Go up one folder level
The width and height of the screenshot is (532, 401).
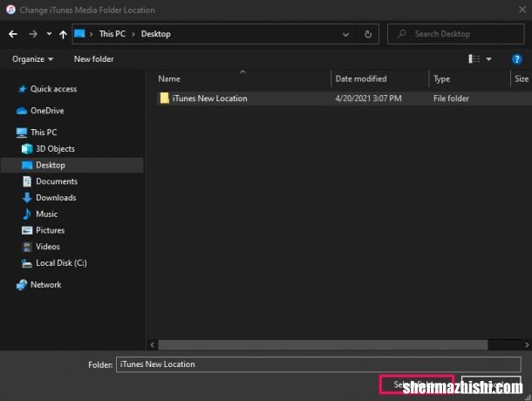[x=63, y=34]
